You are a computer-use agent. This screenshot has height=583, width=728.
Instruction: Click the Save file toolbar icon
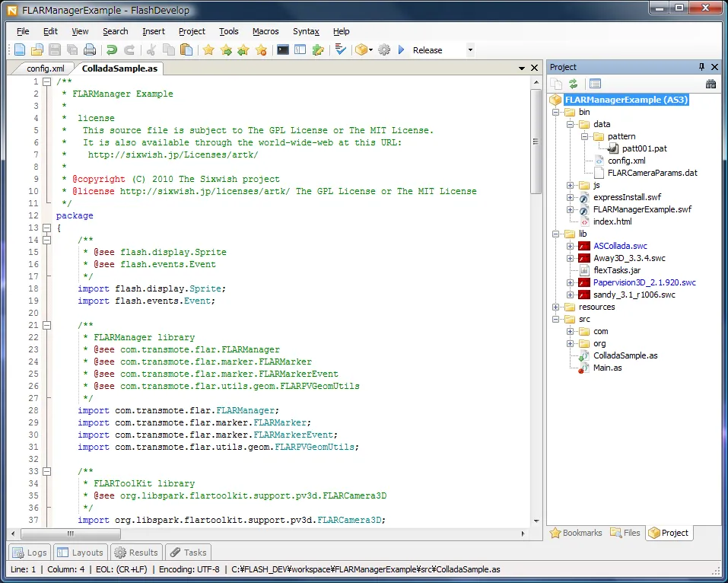point(55,49)
